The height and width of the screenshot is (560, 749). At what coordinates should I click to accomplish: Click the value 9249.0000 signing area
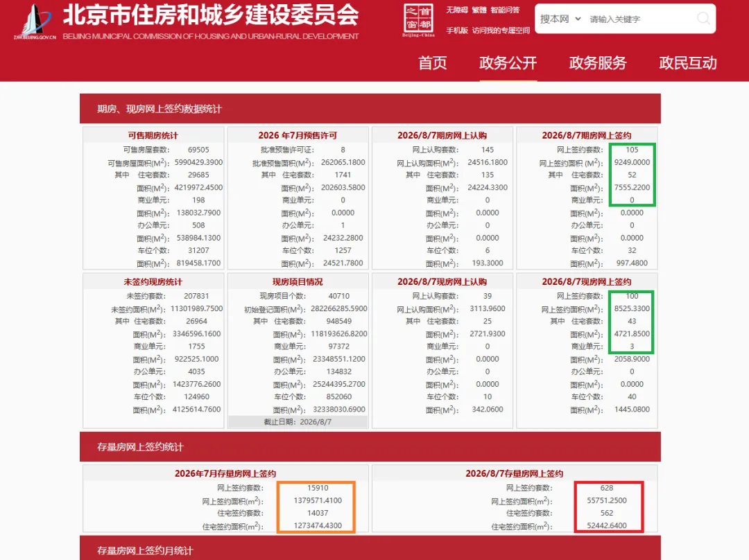coord(632,162)
